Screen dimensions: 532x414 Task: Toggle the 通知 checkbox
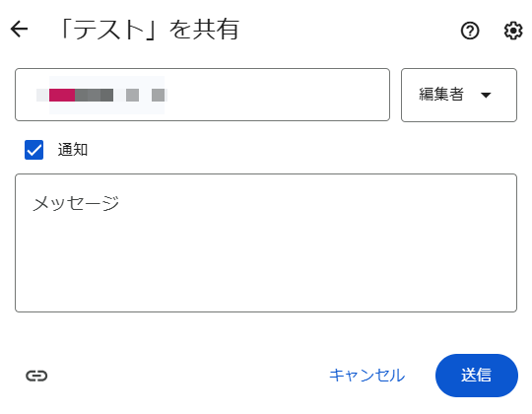click(x=33, y=150)
